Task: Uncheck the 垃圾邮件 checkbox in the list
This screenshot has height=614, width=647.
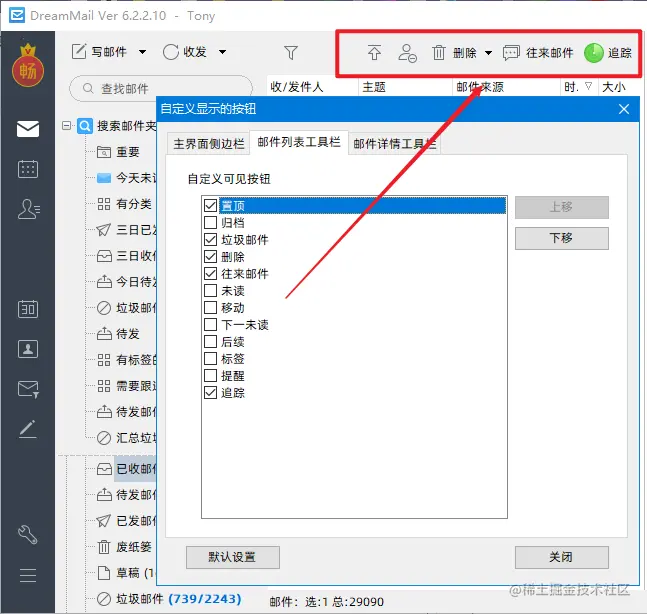Action: 210,239
